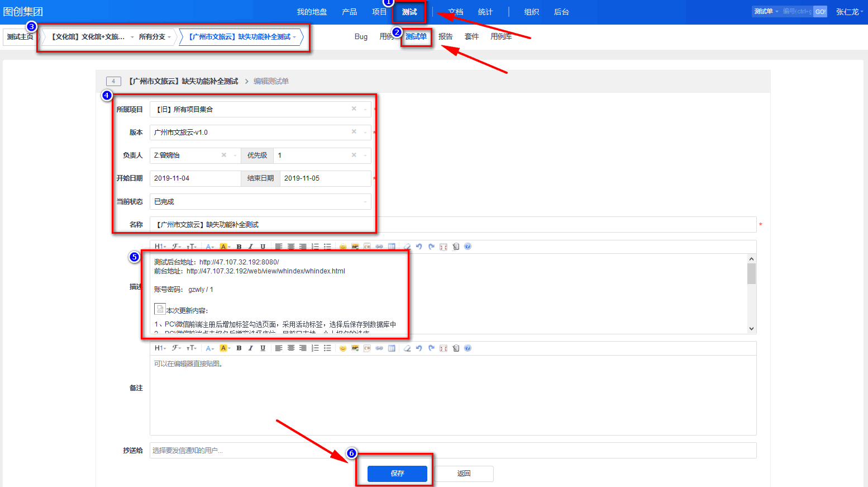Open highlight color picker in remarks editor
The height and width of the screenshot is (487, 868).
coord(225,348)
